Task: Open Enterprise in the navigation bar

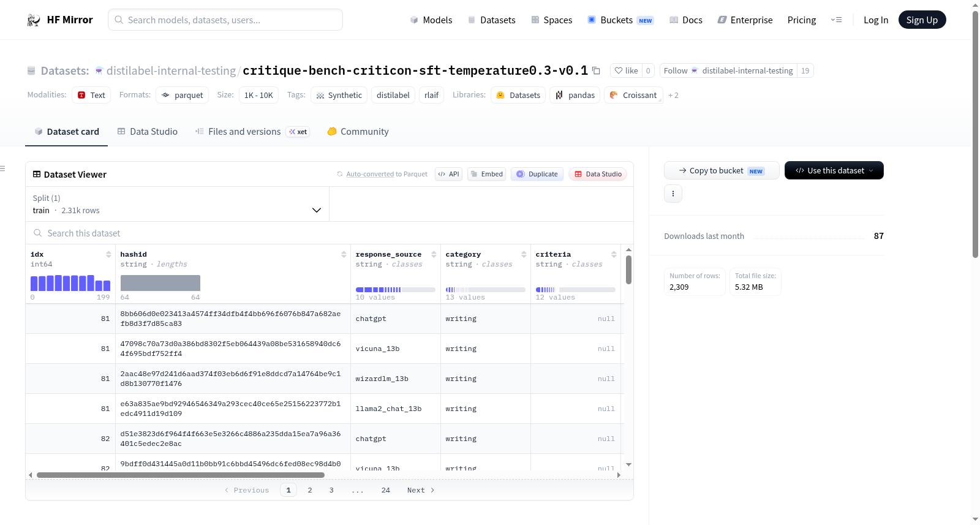Action: (x=745, y=20)
